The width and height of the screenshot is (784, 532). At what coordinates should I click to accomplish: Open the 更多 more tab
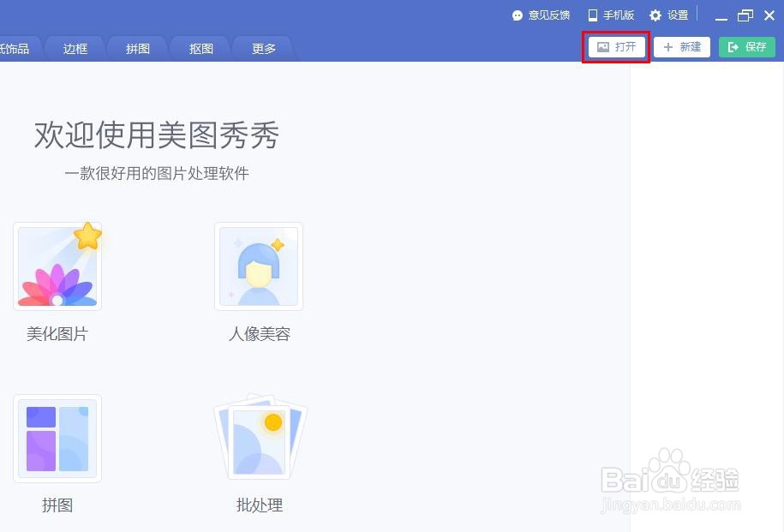264,49
